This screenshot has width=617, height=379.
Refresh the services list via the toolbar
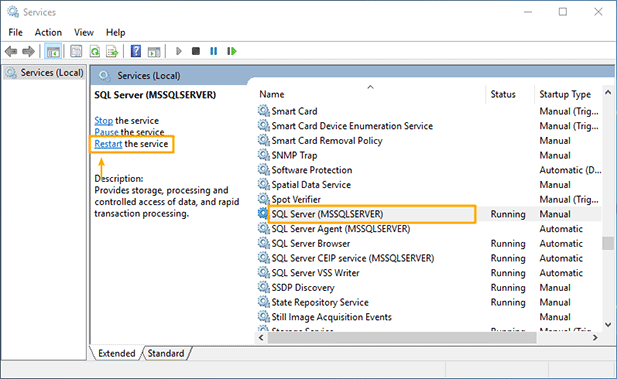94,51
